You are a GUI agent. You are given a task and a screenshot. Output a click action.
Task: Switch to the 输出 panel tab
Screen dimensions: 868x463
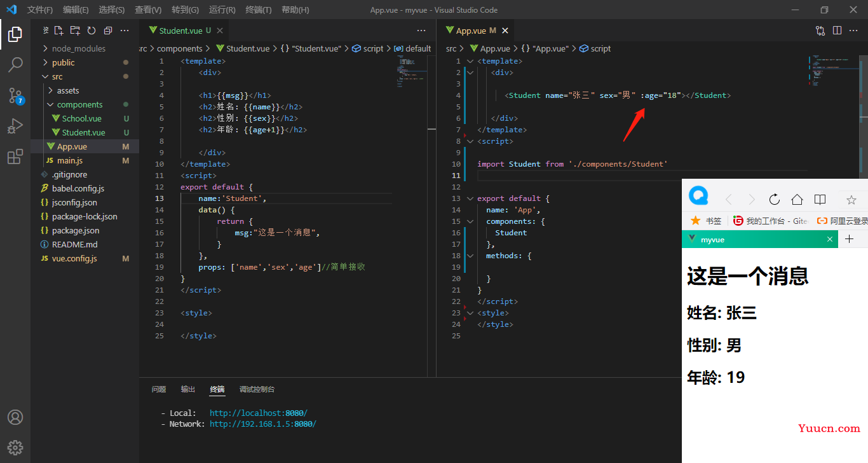click(x=188, y=389)
